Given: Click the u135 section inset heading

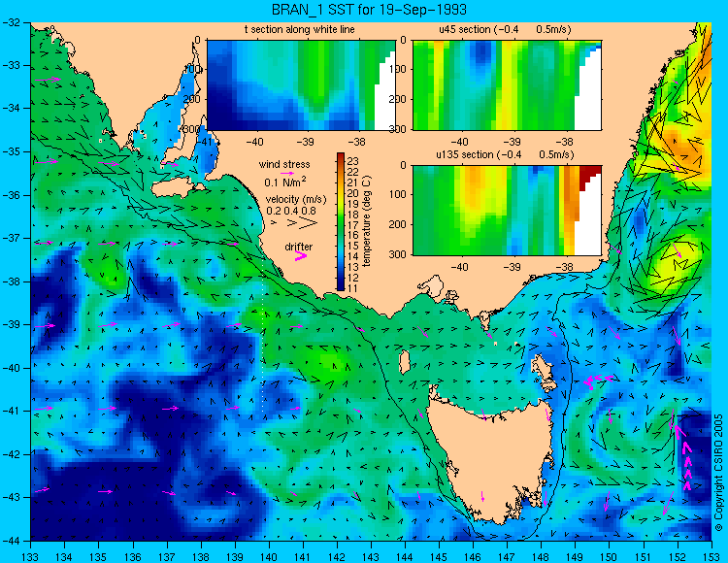Looking at the screenshot, I should point(505,154).
